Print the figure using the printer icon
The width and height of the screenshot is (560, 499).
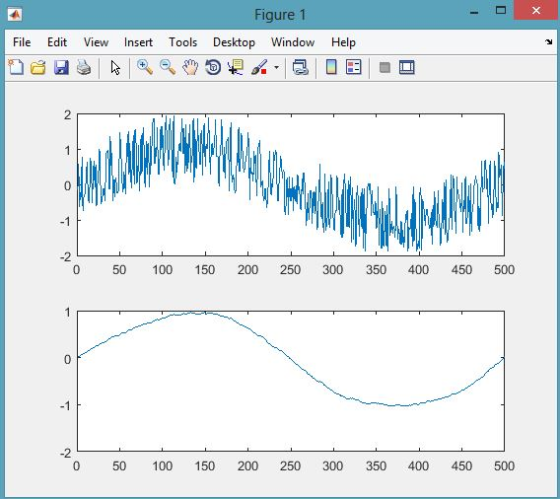tap(84, 67)
